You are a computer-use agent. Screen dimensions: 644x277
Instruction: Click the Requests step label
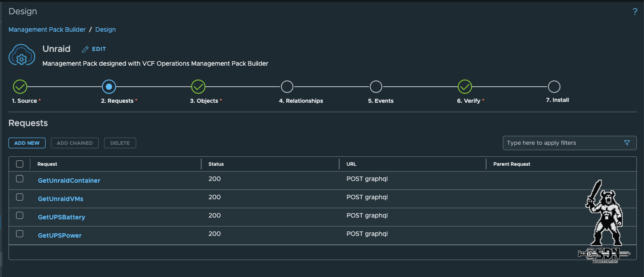click(117, 101)
